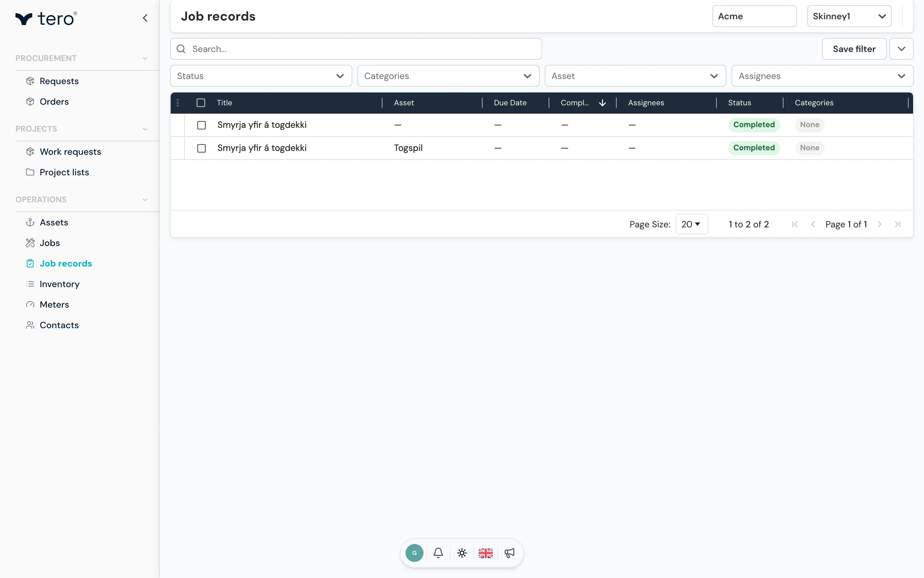Click the search magnifier icon
924x578 pixels.
coord(181,49)
